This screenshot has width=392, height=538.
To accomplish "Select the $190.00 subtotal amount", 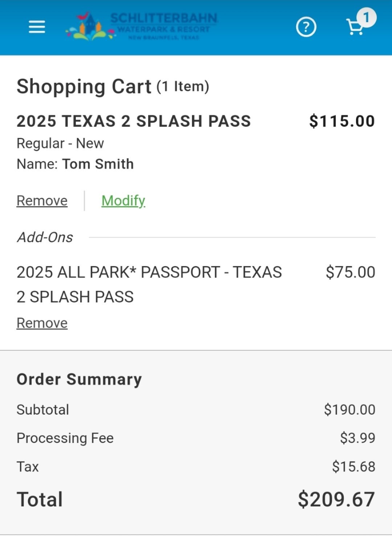I will coord(350,410).
